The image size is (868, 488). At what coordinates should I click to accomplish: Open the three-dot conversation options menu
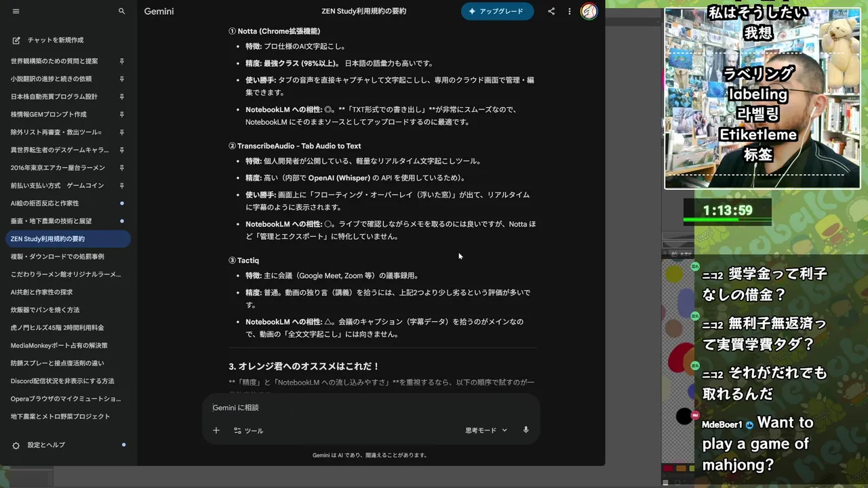570,12
